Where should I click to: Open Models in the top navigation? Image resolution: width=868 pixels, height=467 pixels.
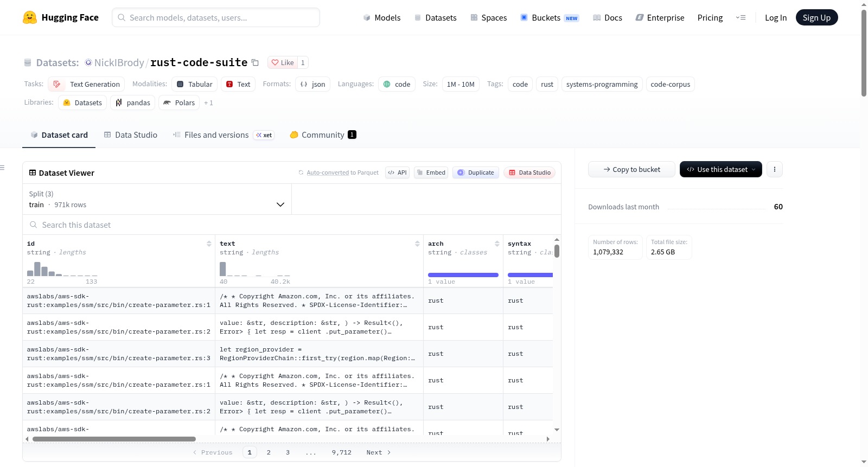(x=382, y=17)
